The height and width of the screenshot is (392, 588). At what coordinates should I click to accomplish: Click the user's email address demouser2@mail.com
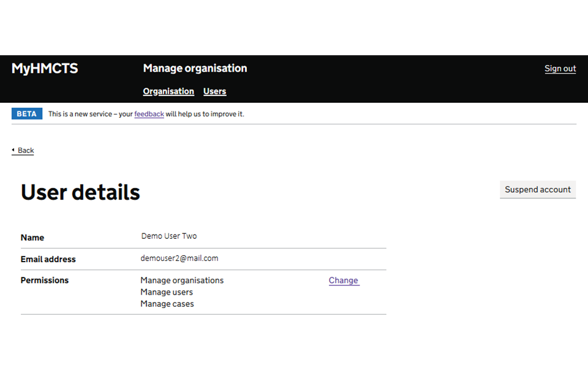pyautogui.click(x=179, y=258)
